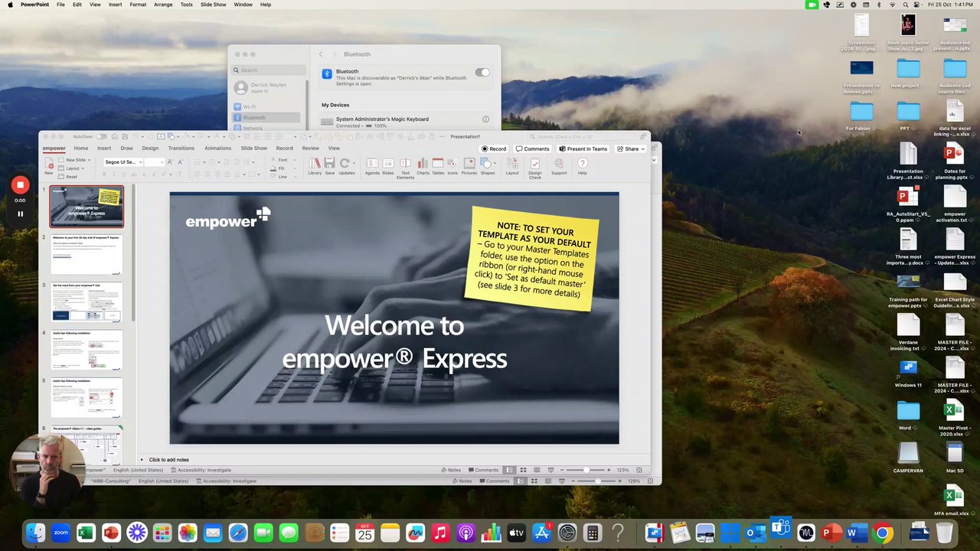This screenshot has width=980, height=551.
Task: Click the empower Library icon in ribbon
Action: (x=315, y=165)
